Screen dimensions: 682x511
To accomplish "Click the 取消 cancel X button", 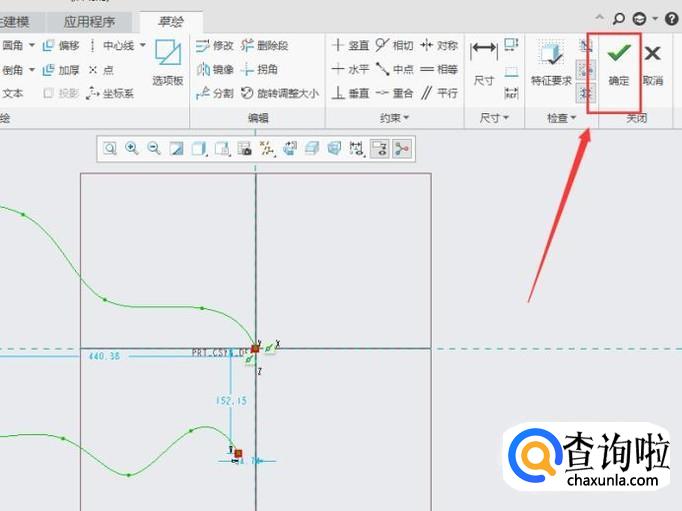I will tap(653, 64).
